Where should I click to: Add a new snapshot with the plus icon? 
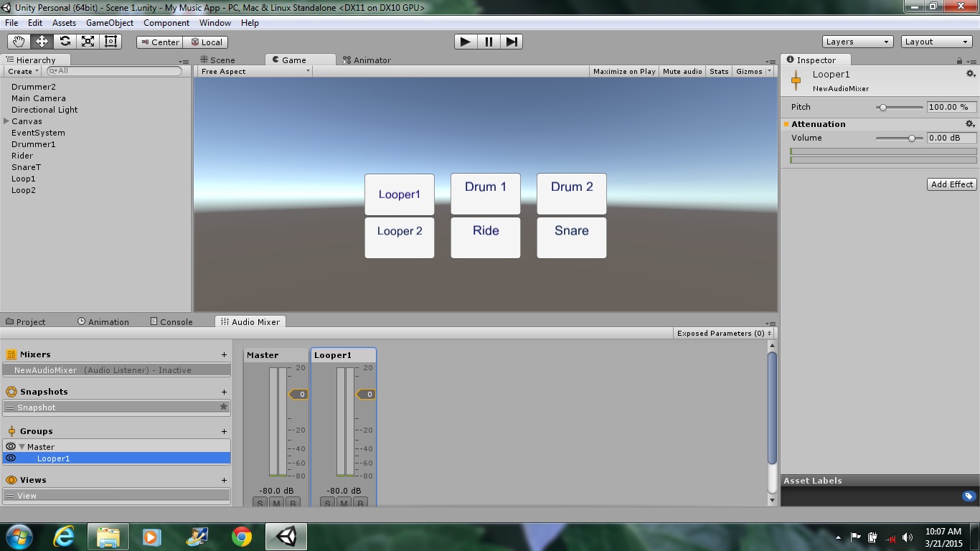224,392
